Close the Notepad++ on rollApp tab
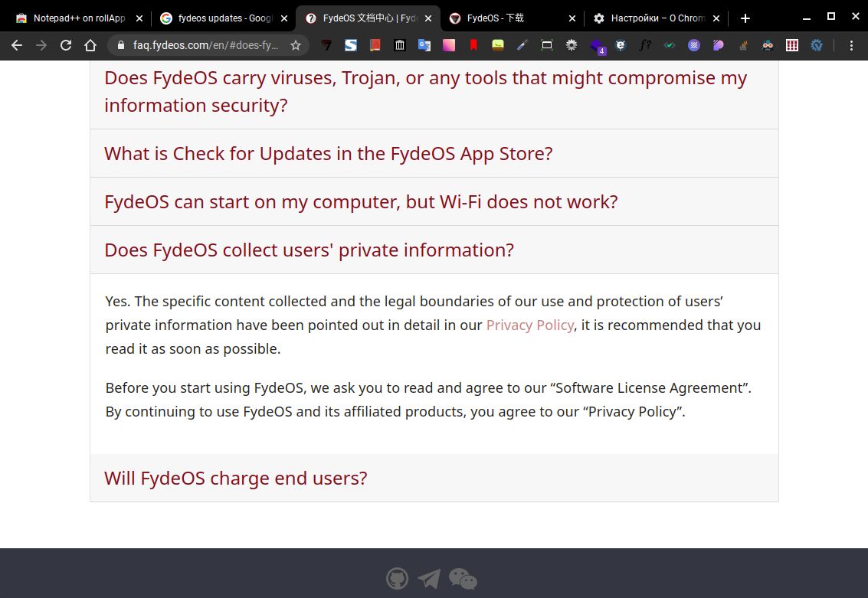This screenshot has width=868, height=598. [139, 18]
